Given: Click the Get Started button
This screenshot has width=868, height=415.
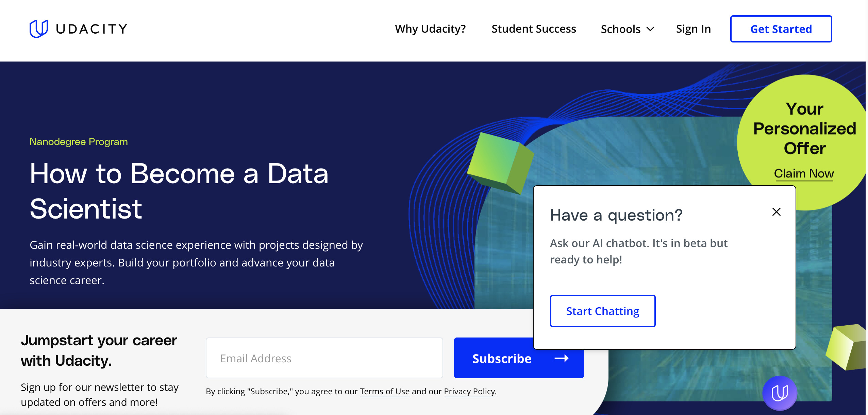Looking at the screenshot, I should tap(781, 29).
